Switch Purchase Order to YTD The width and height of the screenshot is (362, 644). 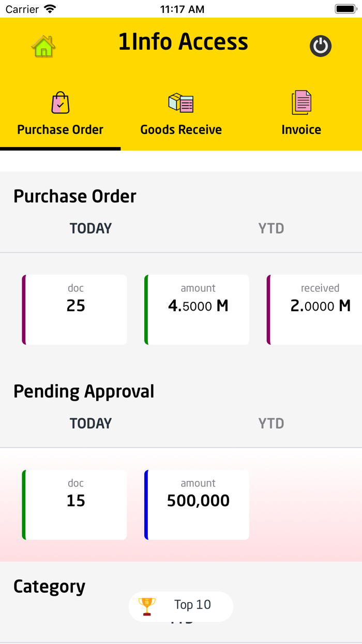[271, 228]
